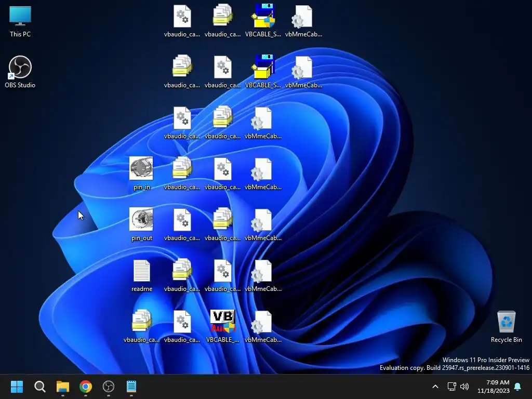
Task: Select stacked-files vbaudio_ca... icon in VB-logo VBCABLE_ row
Action: pos(141,326)
